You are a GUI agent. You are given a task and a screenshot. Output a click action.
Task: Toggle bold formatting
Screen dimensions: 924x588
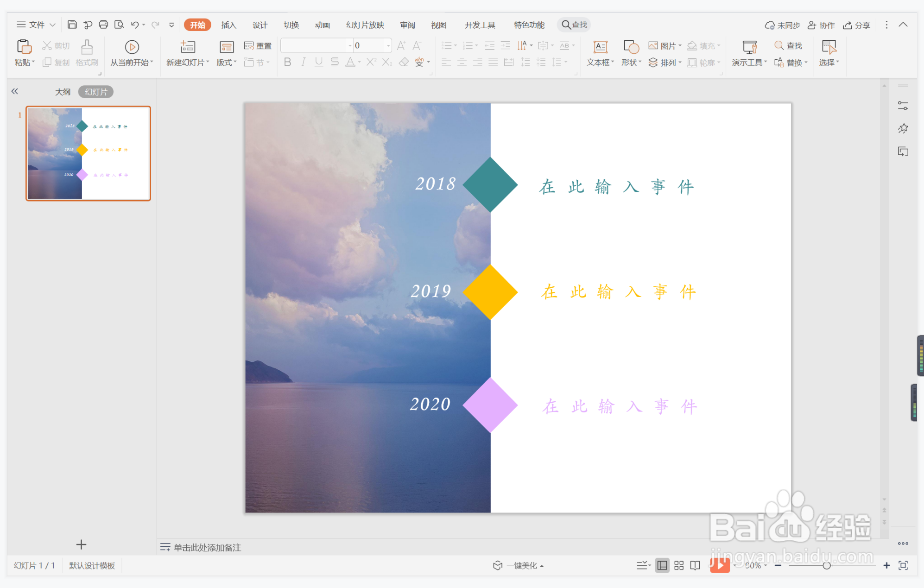[x=287, y=62]
